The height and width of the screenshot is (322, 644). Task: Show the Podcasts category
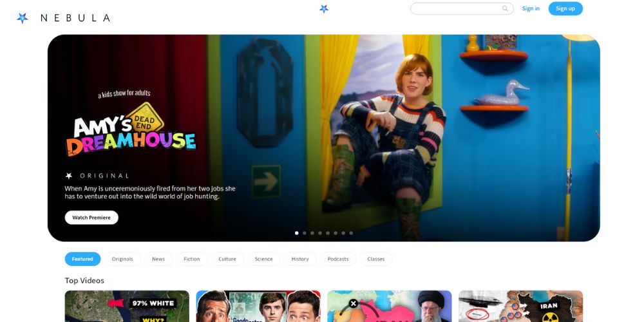click(x=338, y=259)
